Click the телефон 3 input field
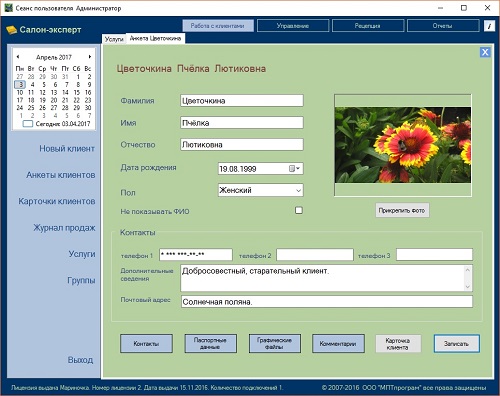 tap(434, 255)
